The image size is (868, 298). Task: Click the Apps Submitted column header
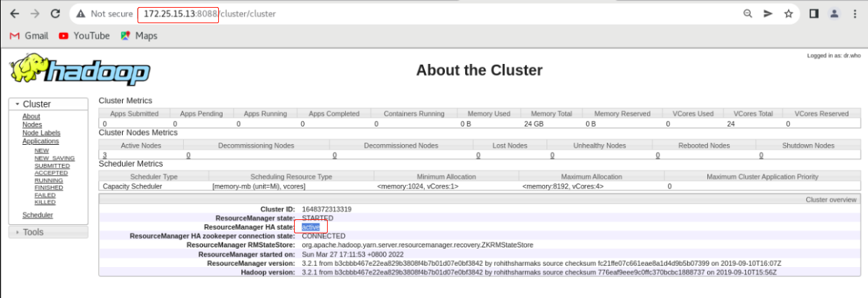(135, 114)
